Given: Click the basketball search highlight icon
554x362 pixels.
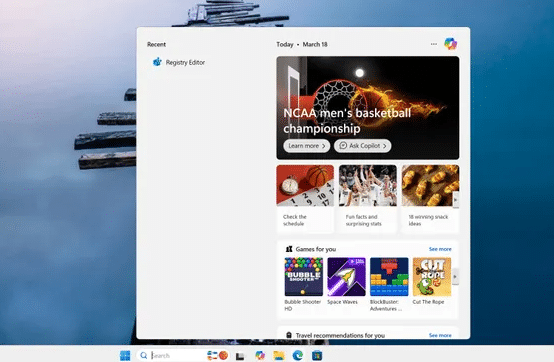Looking at the screenshot, I should click(223, 355).
